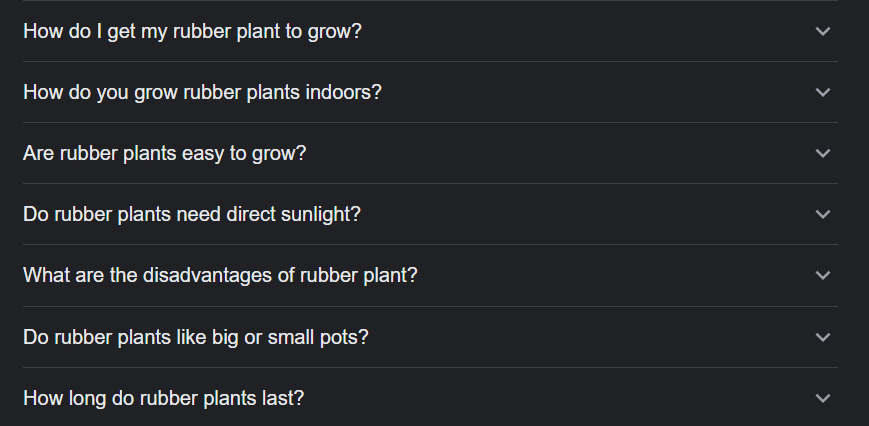
Task: Expand 'How do I get my rubber plant to grow?'
Action: point(430,31)
